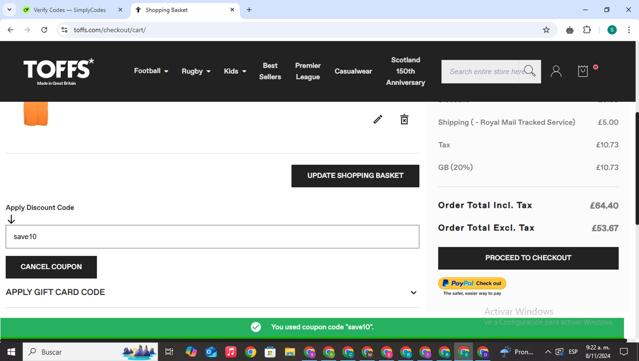Open the Windows Start menu

(x=11, y=352)
